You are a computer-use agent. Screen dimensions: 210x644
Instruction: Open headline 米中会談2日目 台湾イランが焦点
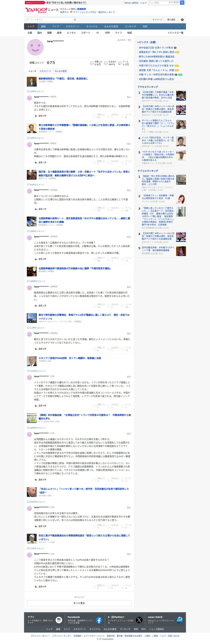pos(156,48)
